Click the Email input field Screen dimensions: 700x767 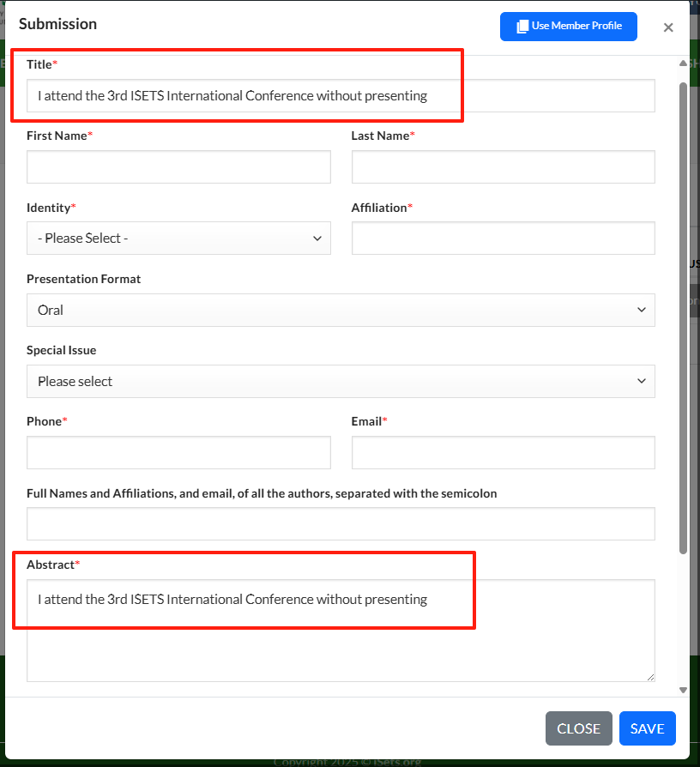(x=503, y=452)
